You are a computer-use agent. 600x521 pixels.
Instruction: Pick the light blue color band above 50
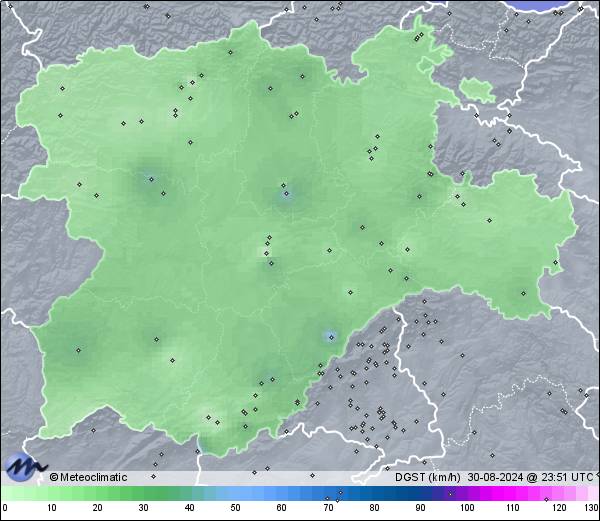235,493
